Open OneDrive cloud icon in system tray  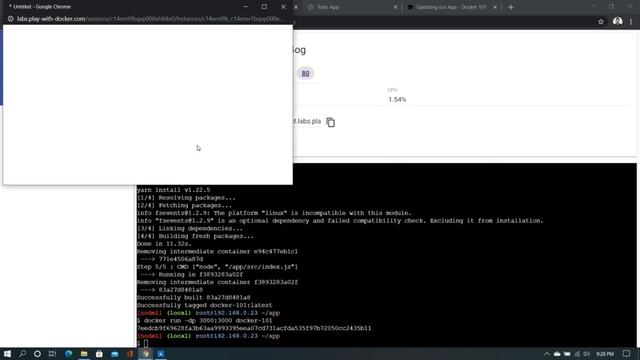click(557, 354)
